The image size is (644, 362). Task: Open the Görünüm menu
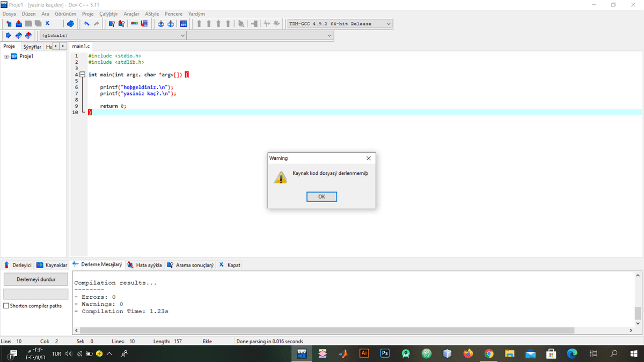click(65, 14)
